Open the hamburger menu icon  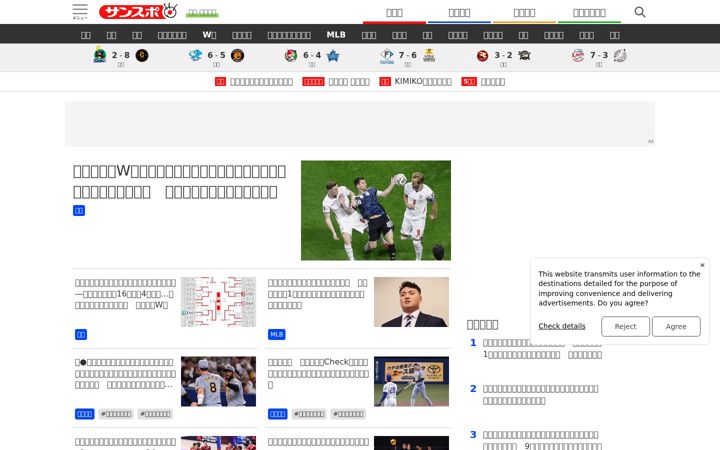coord(80,11)
